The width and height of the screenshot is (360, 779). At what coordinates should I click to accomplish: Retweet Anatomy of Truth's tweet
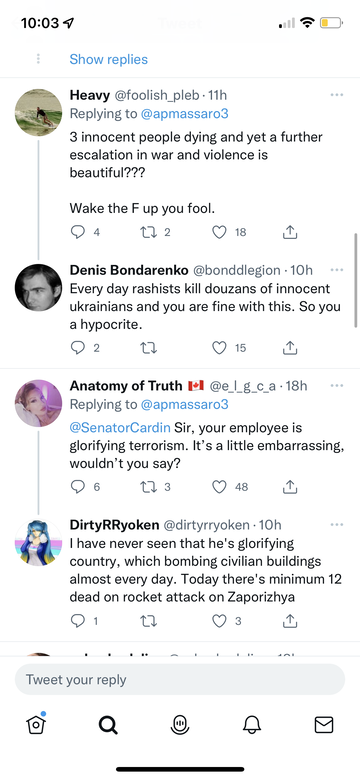[x=148, y=487]
